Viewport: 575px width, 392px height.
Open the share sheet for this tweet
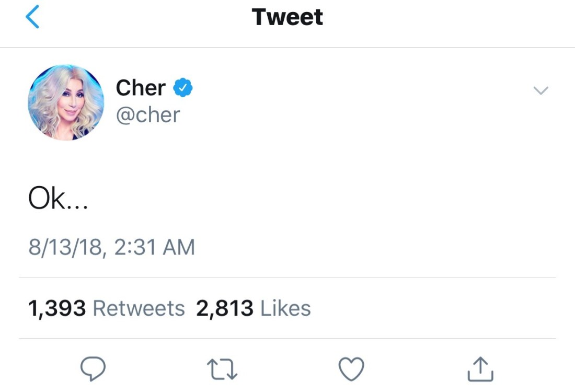479,370
